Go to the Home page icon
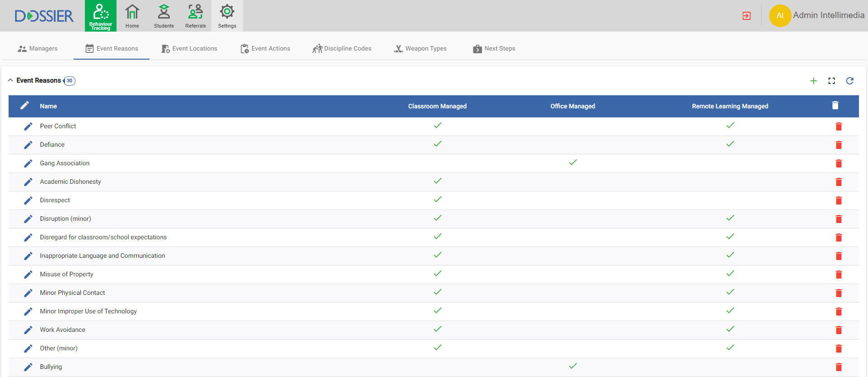 point(132,16)
